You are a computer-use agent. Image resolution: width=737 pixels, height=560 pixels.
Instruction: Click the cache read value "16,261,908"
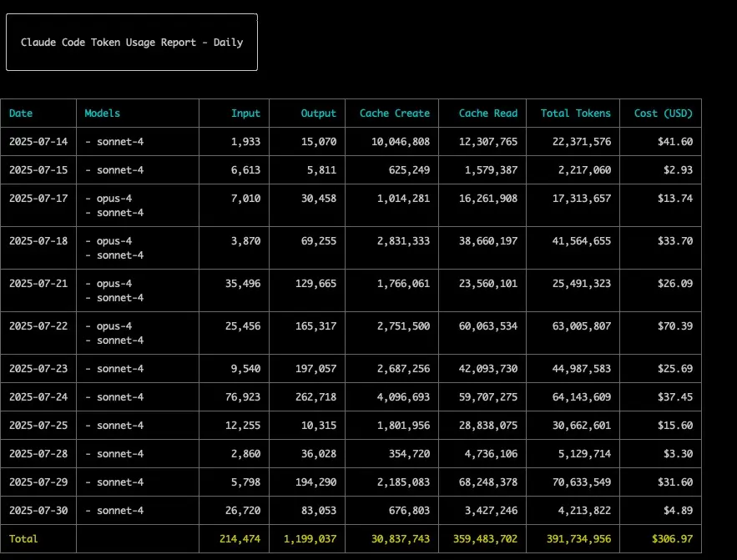click(488, 199)
